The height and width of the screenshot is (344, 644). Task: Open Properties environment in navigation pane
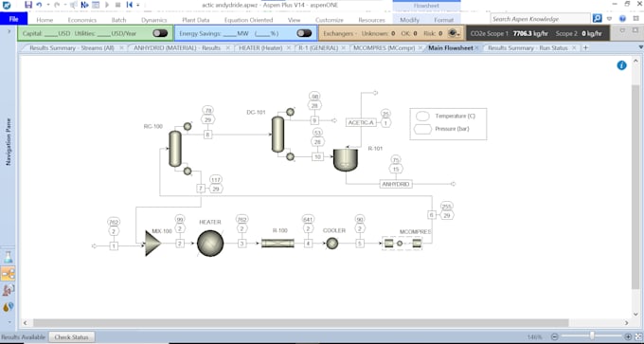(x=9, y=258)
